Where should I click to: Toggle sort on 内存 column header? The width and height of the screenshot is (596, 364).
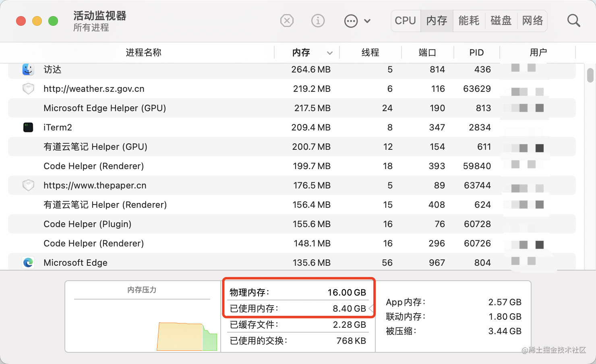click(x=307, y=52)
